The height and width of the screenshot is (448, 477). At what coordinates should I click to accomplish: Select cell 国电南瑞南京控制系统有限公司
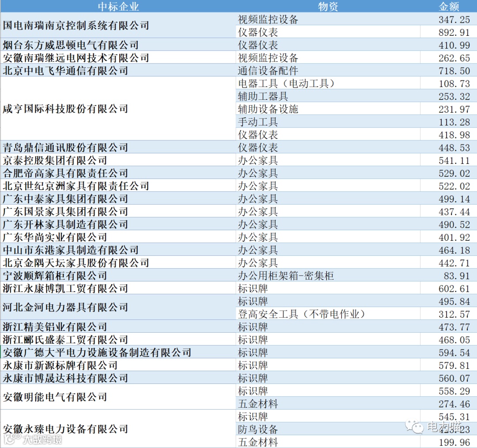tap(118, 25)
